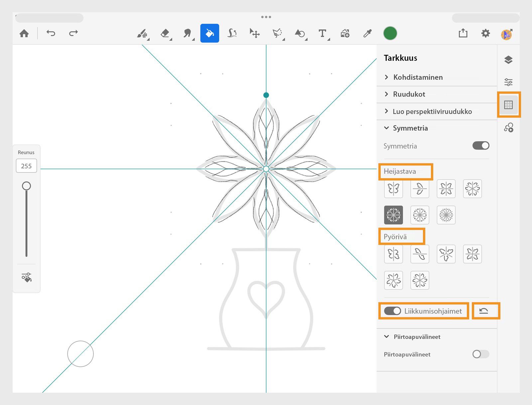Open the green color swatch
The image size is (532, 405).
390,33
